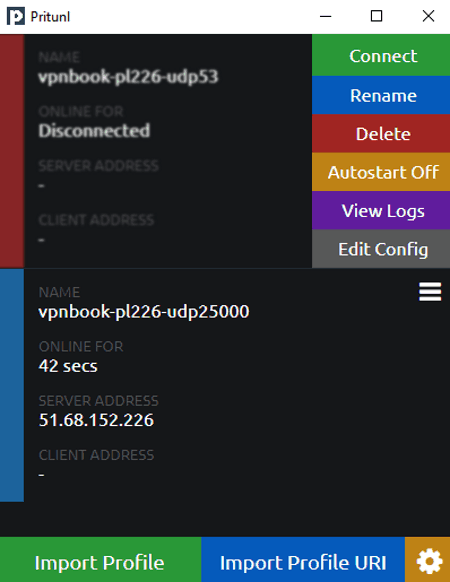Maximize the Pritunl window
450x582 pixels.
[x=376, y=16]
